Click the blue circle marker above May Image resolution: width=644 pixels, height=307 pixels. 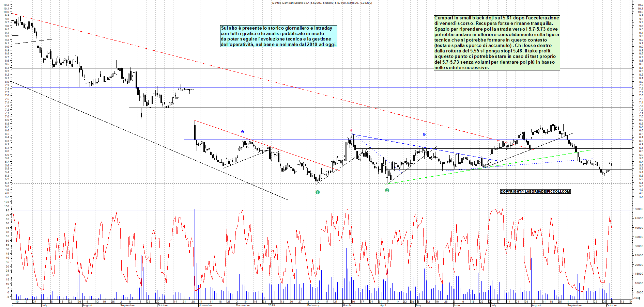[x=424, y=134]
